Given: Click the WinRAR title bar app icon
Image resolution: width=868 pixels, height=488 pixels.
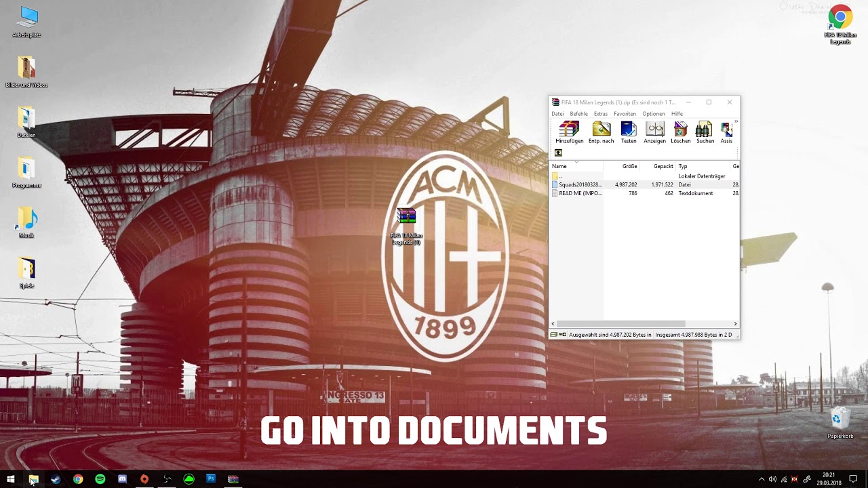Looking at the screenshot, I should pyautogui.click(x=555, y=102).
